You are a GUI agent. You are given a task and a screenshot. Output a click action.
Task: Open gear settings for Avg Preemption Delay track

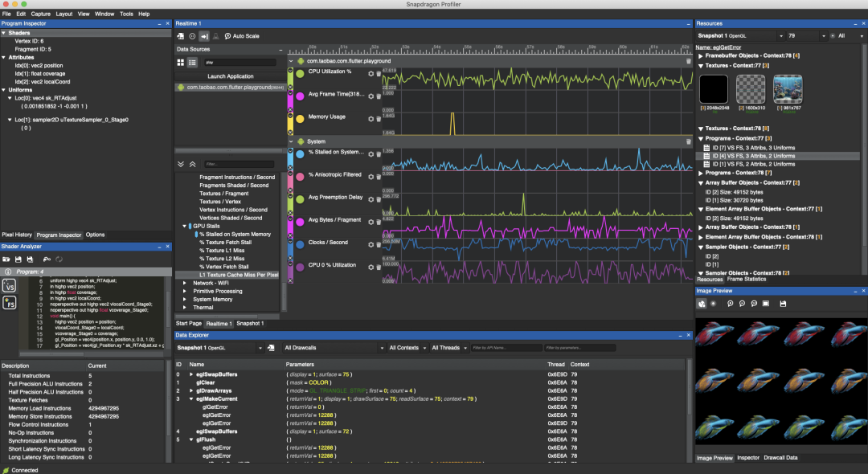[371, 199]
